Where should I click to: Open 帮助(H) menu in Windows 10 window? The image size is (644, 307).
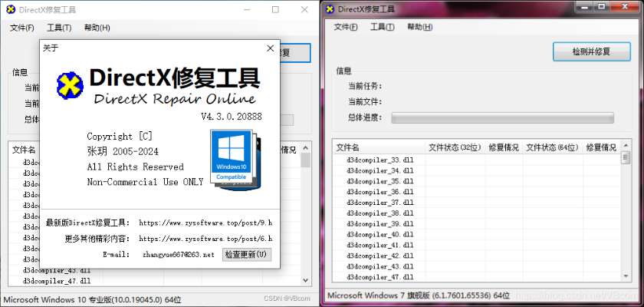(97, 28)
